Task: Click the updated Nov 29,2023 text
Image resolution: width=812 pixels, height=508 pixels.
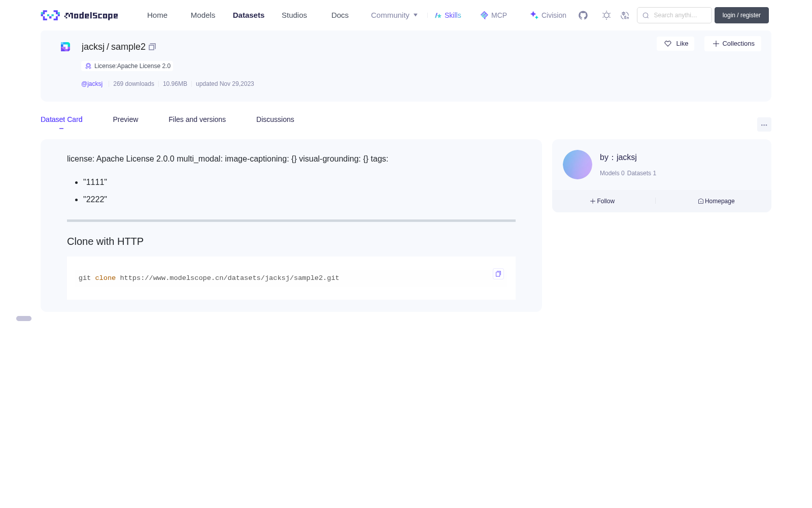Action: click(x=225, y=84)
